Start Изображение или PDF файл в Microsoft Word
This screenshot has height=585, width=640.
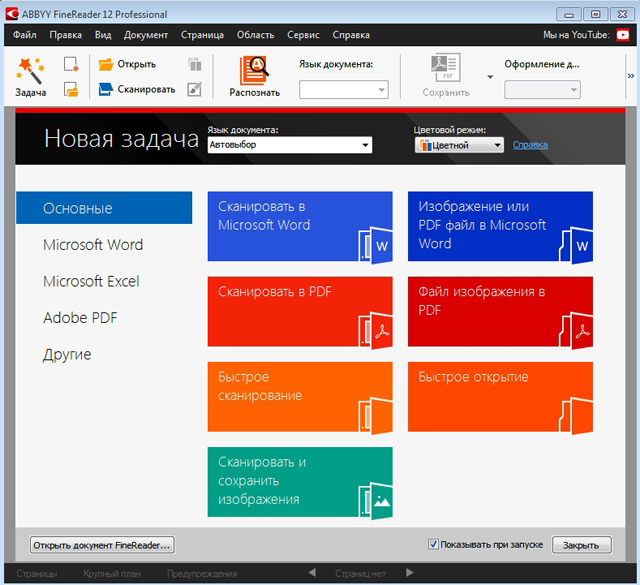pyautogui.click(x=500, y=226)
